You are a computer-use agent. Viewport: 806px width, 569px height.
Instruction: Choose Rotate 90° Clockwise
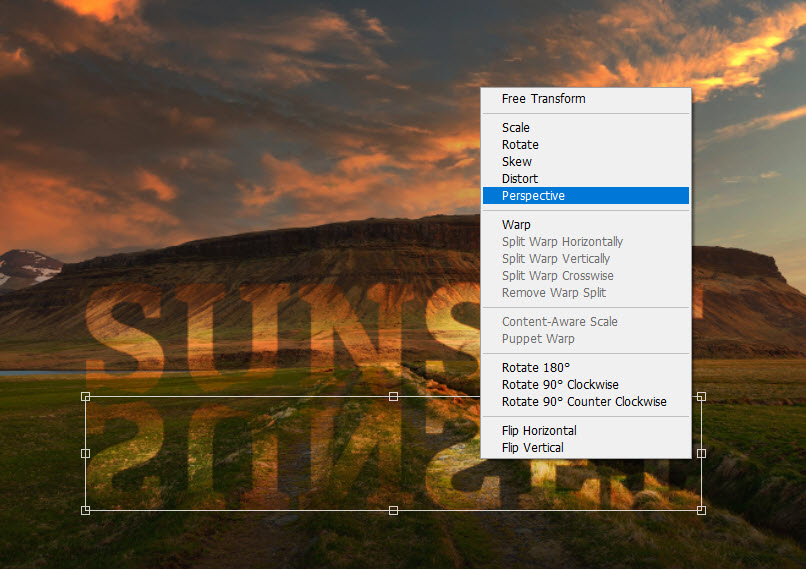point(560,385)
